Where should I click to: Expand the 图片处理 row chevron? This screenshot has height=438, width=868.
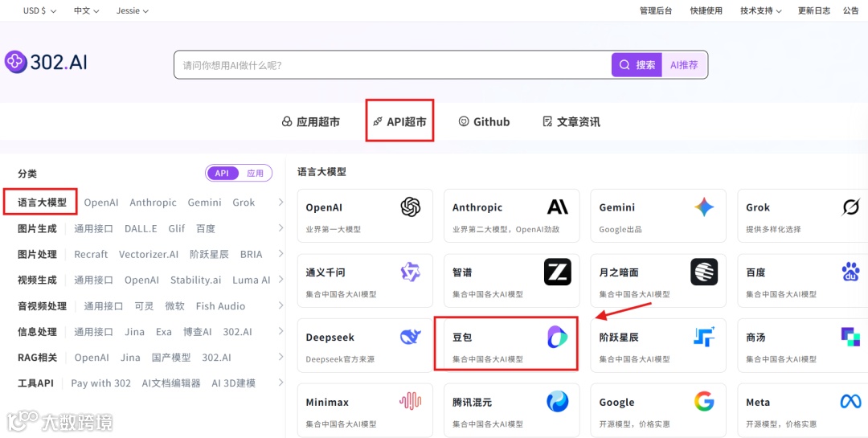(280, 254)
